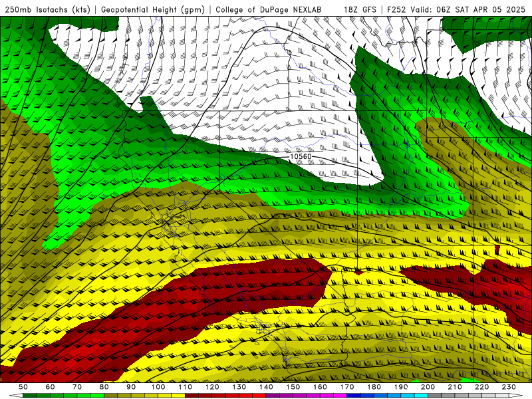Click the '60' value on the color scale
Image resolution: width=532 pixels, height=399 pixels.
coord(51,387)
